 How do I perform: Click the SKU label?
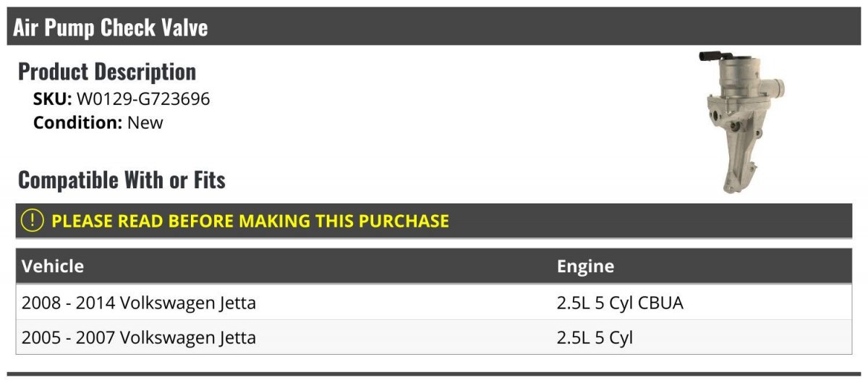(53, 99)
